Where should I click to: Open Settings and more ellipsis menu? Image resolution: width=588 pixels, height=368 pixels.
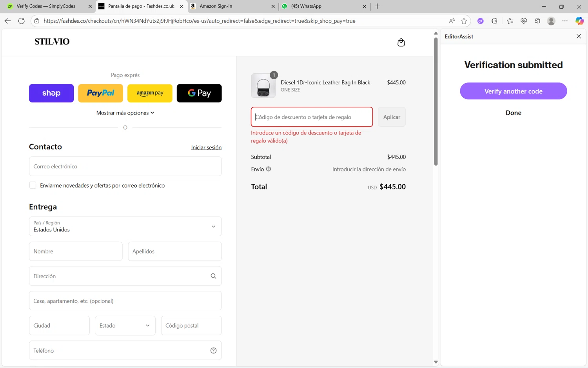[x=565, y=21]
